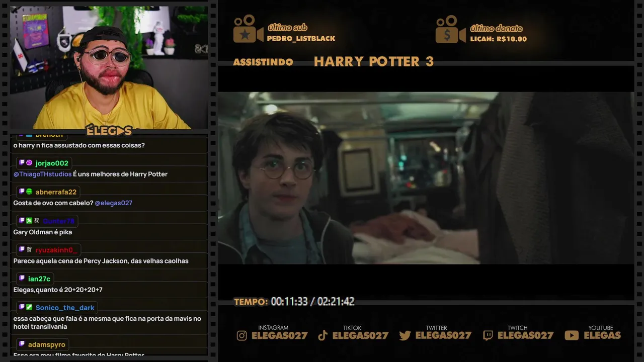Click the streamer webcam feed
Viewport: 644px width, 362px height.
coord(109,68)
